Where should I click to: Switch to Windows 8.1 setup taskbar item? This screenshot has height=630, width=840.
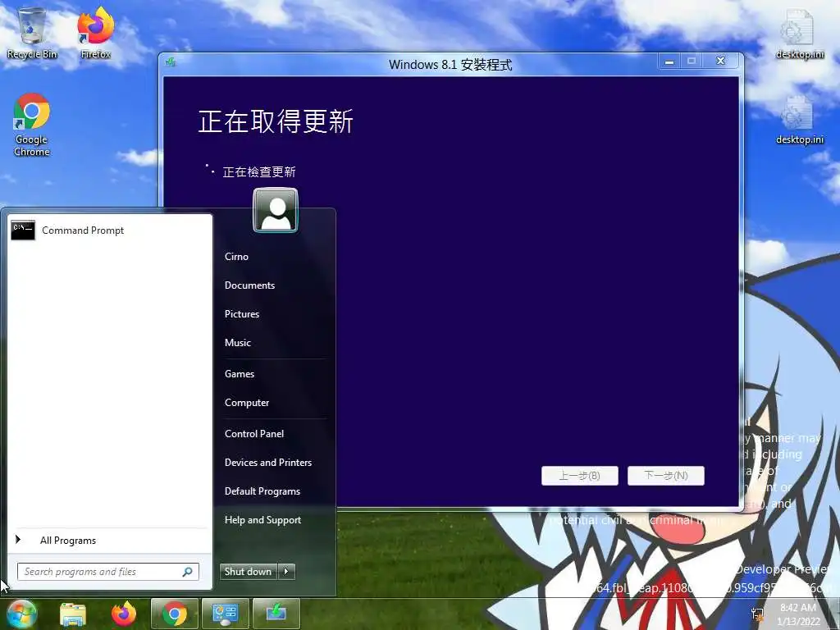(276, 614)
